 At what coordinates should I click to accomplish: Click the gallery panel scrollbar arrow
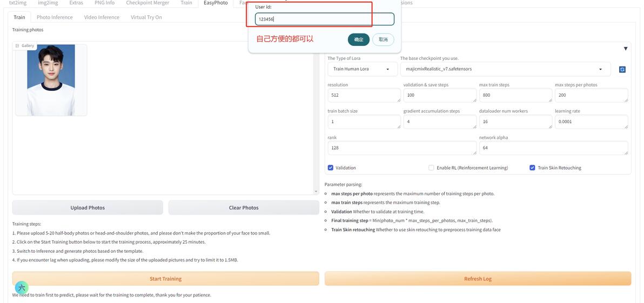click(x=316, y=192)
